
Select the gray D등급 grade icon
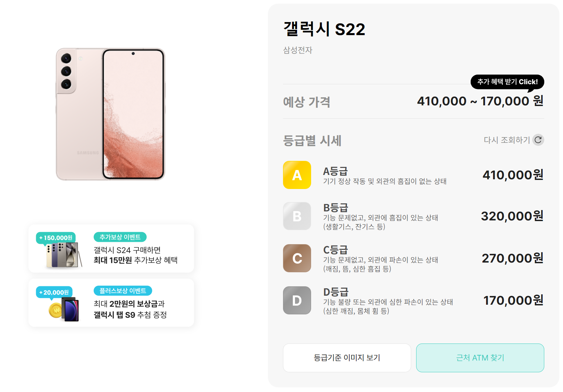coord(297,300)
